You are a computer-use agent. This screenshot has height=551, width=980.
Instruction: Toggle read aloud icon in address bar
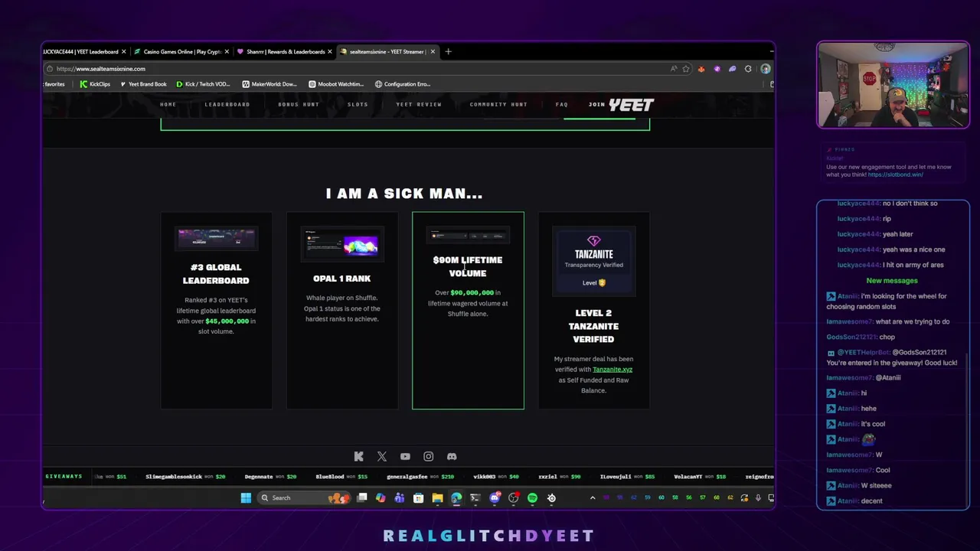pos(674,68)
